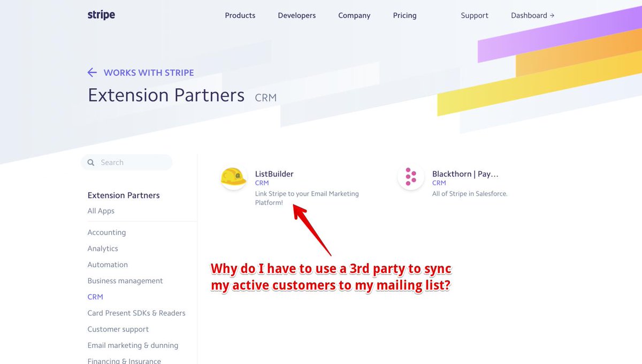The width and height of the screenshot is (642, 364).
Task: Expand the Company menu
Action: pyautogui.click(x=354, y=16)
